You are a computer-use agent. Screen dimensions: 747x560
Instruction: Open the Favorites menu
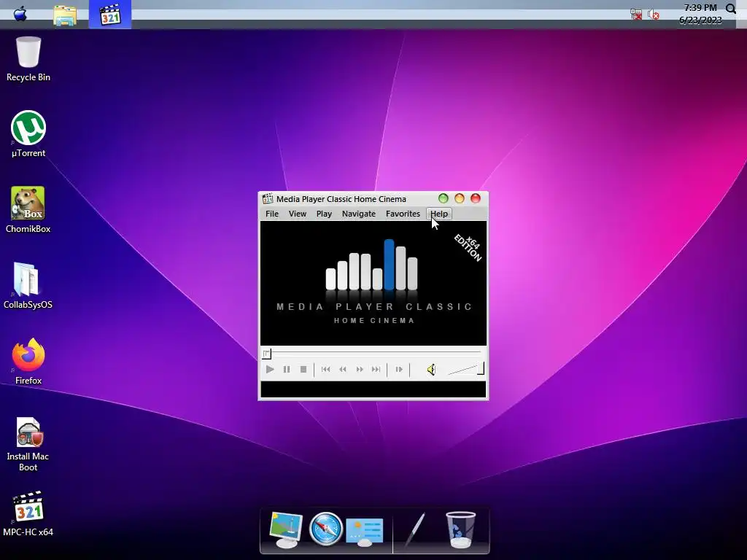[403, 214]
